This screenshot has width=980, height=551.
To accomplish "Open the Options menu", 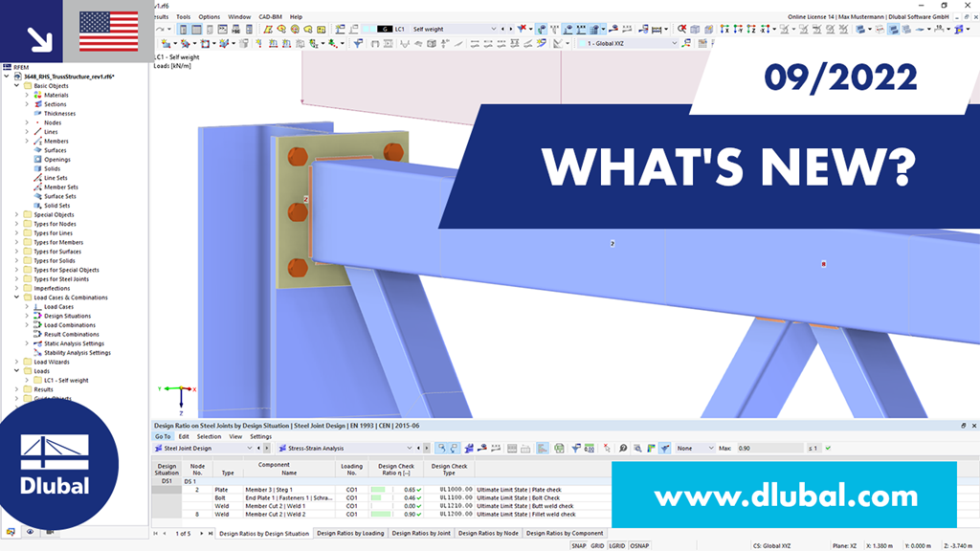I will pos(210,17).
